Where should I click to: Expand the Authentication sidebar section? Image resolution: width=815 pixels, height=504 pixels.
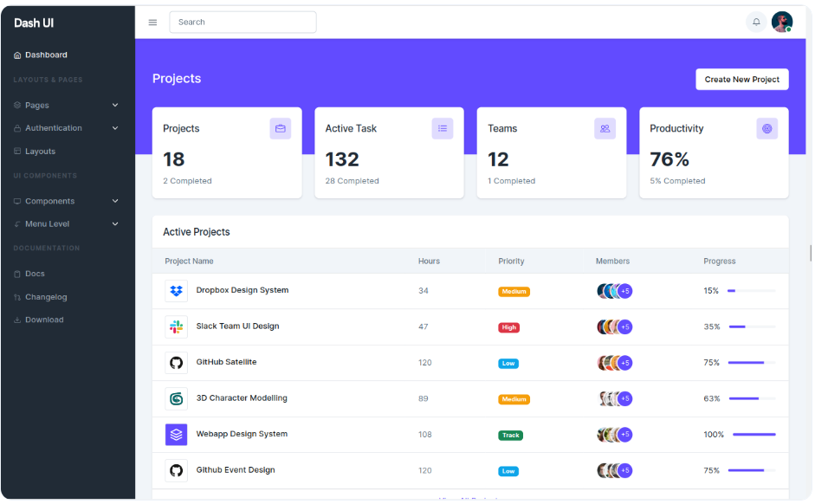(66, 128)
